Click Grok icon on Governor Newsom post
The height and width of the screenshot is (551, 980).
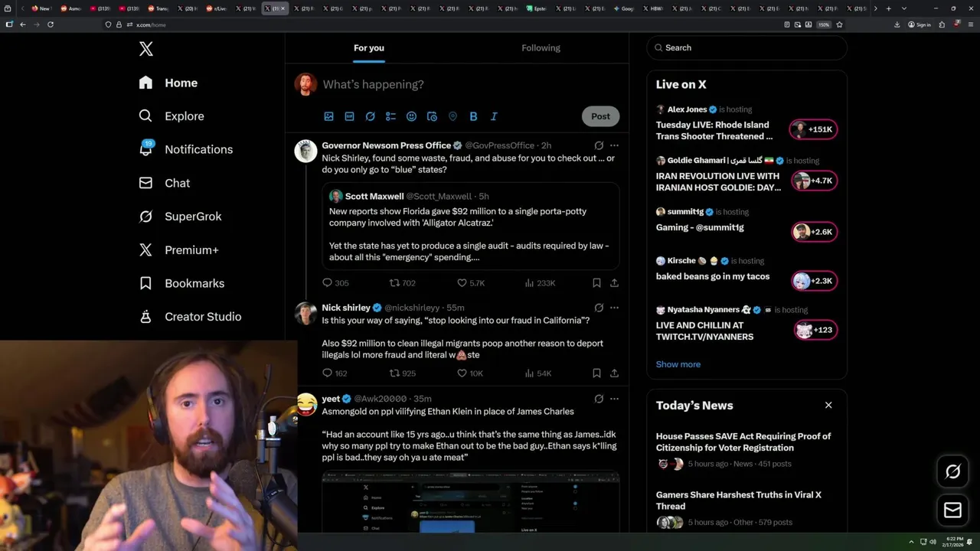click(599, 145)
